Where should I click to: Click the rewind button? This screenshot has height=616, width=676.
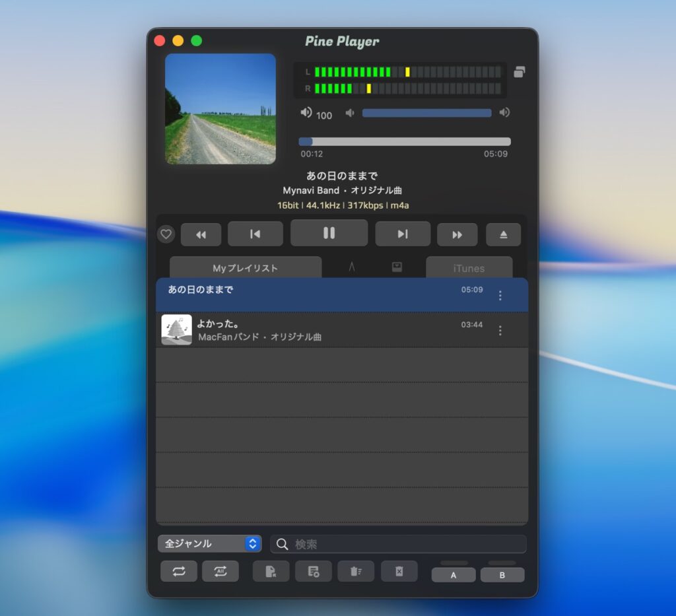(201, 234)
